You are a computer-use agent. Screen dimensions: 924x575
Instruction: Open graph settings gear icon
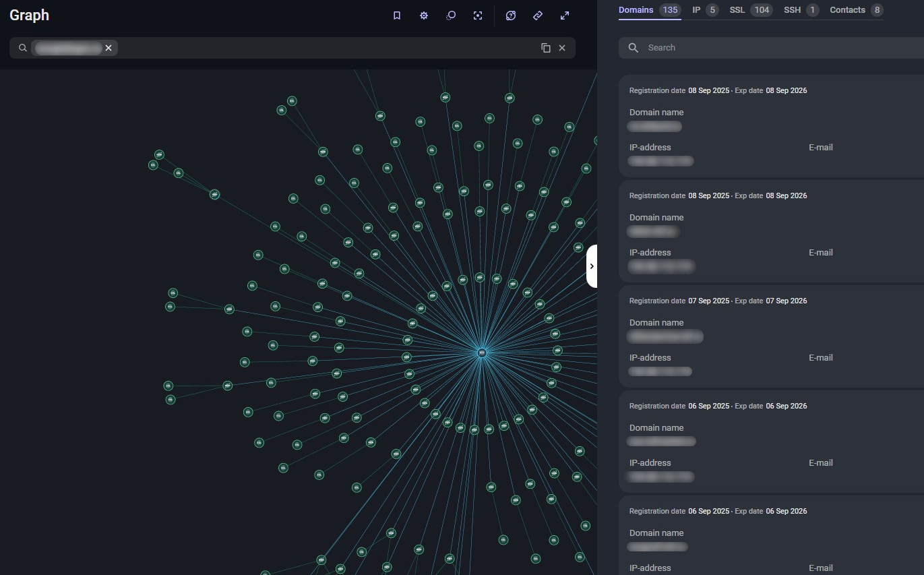[424, 16]
